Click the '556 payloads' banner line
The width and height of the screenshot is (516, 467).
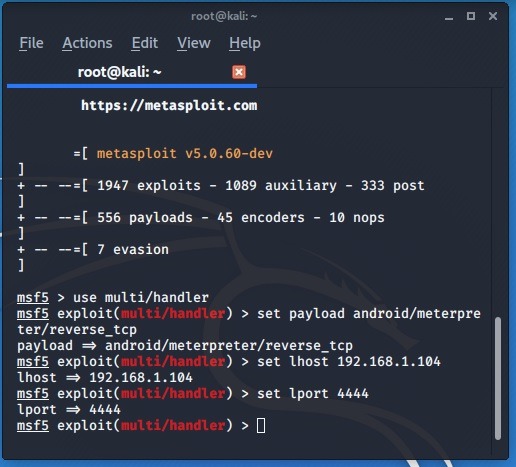click(201, 218)
